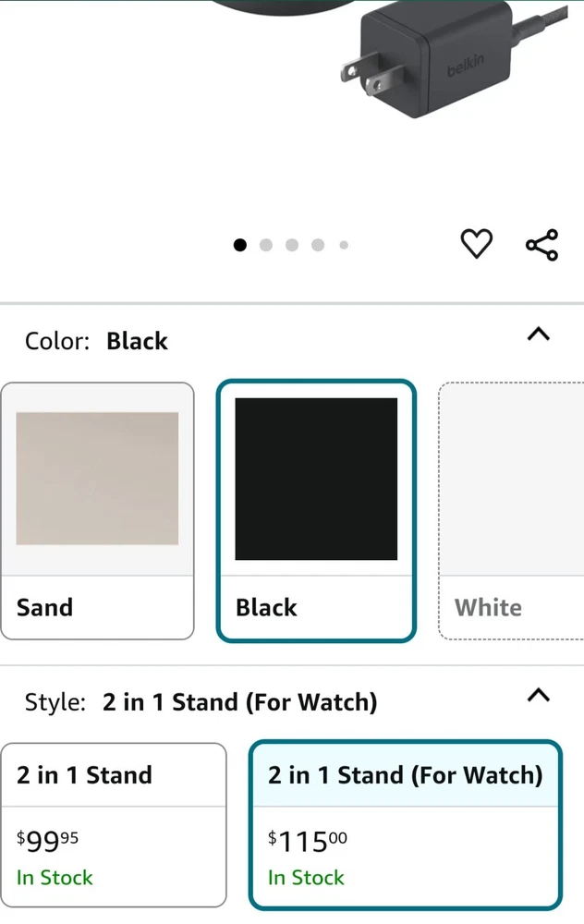Click the share icon
Image resolution: width=584 pixels, height=924 pixels.
tap(541, 245)
